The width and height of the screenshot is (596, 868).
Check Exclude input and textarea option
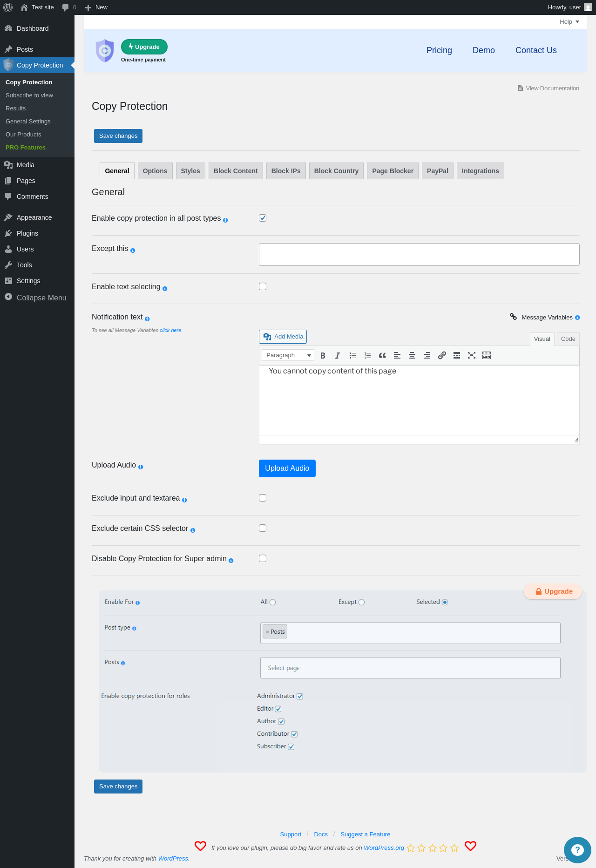pos(263,498)
